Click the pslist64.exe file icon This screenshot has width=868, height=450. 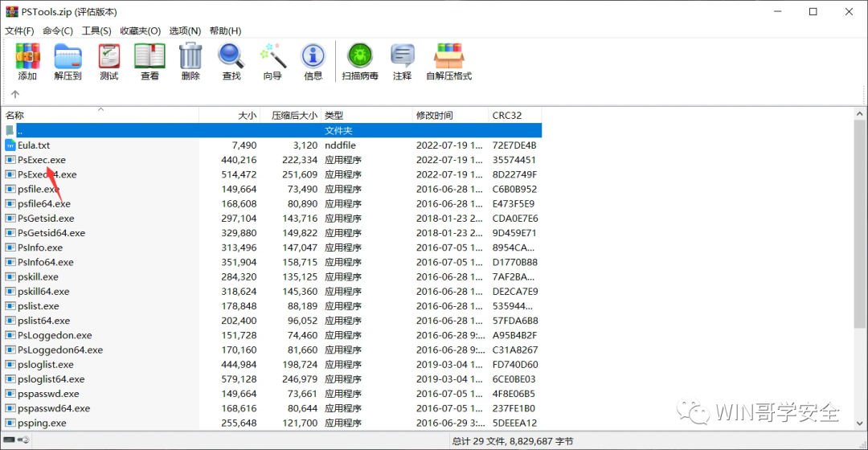click(x=10, y=321)
